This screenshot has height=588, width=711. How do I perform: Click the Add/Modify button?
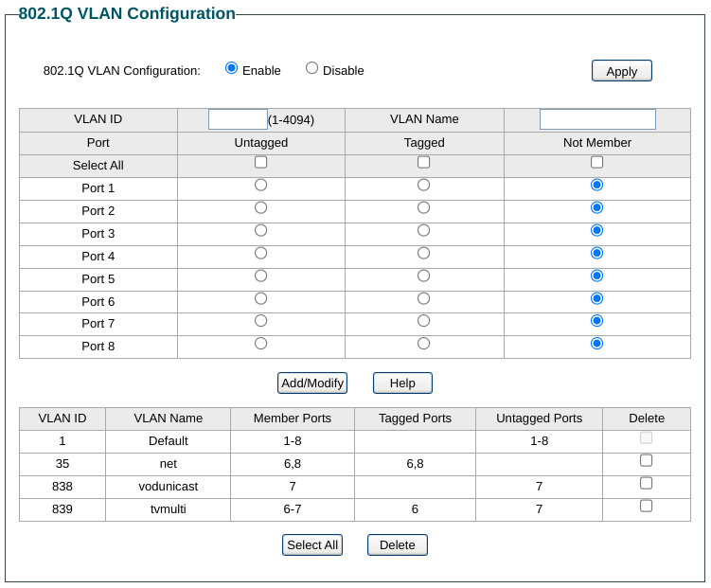(x=311, y=383)
